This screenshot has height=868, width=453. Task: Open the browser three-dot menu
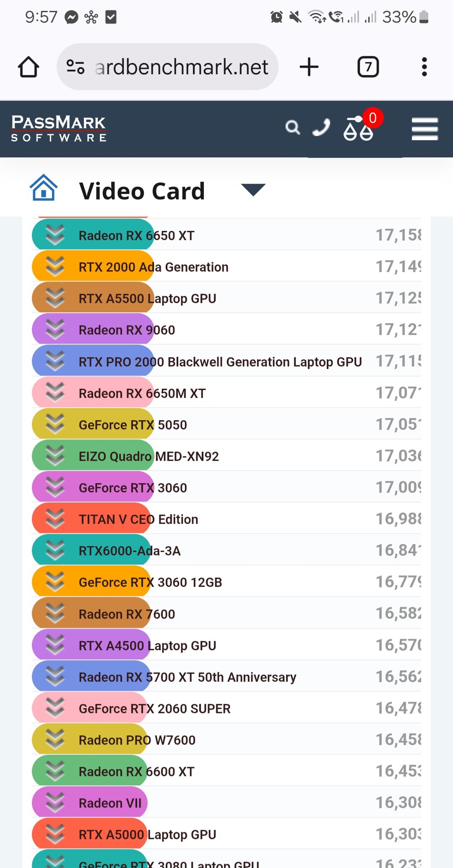click(x=424, y=67)
